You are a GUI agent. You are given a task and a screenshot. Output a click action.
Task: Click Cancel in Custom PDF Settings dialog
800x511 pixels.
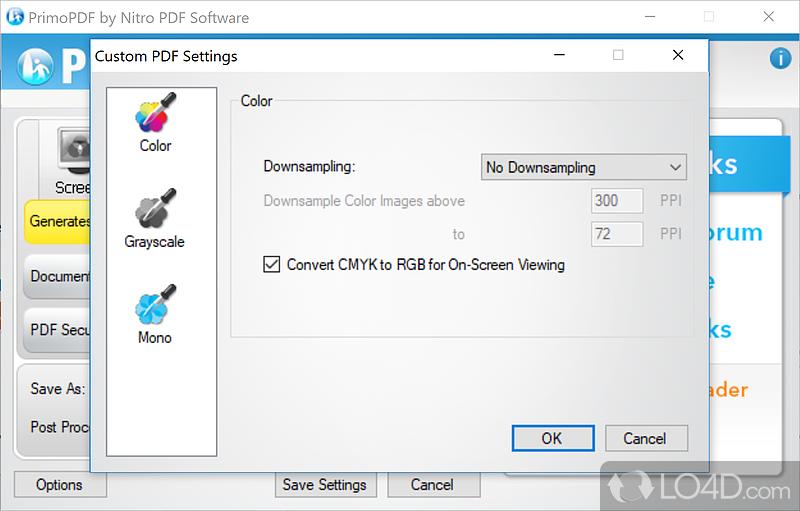[x=646, y=438]
